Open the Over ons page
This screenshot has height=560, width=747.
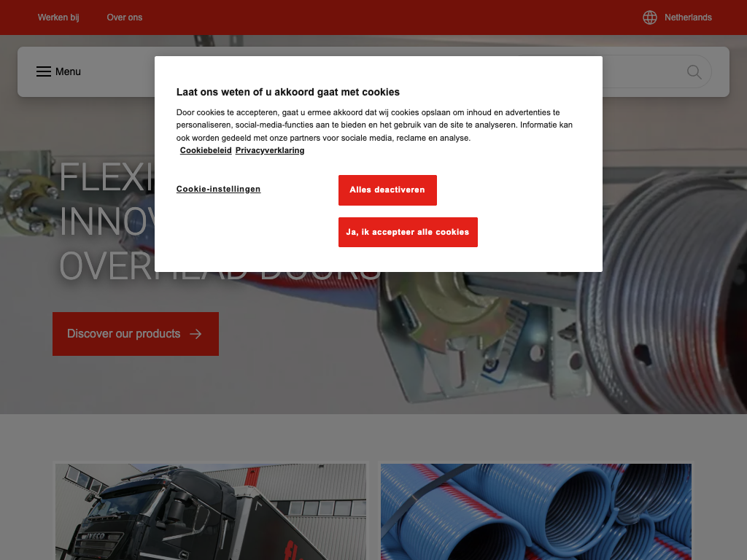pos(124,17)
